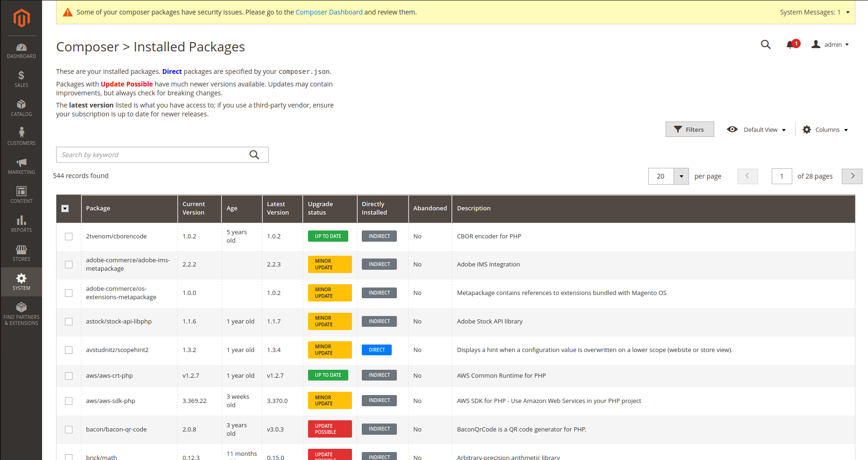868x460 pixels.
Task: Click description text 'Adobe Stock API library'
Action: pos(490,321)
